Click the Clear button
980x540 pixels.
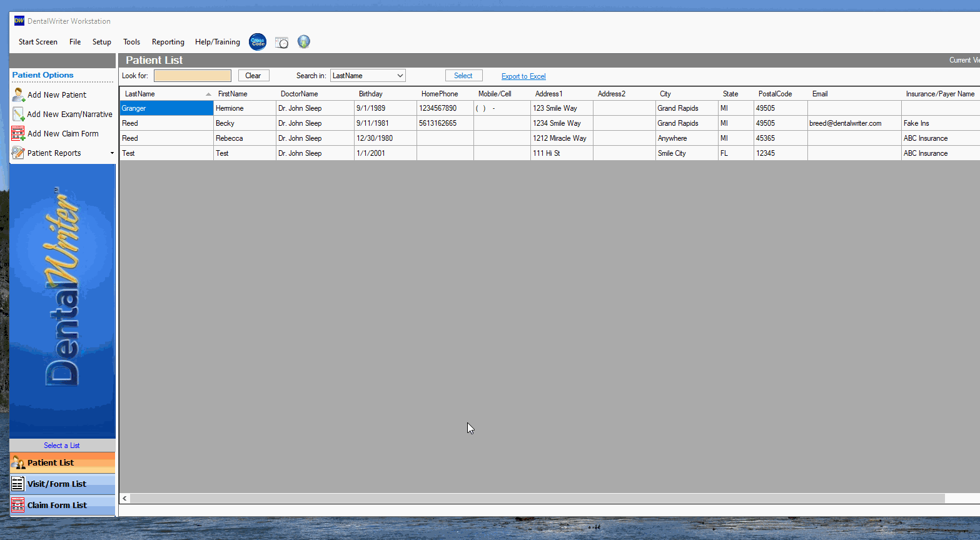pyautogui.click(x=253, y=76)
